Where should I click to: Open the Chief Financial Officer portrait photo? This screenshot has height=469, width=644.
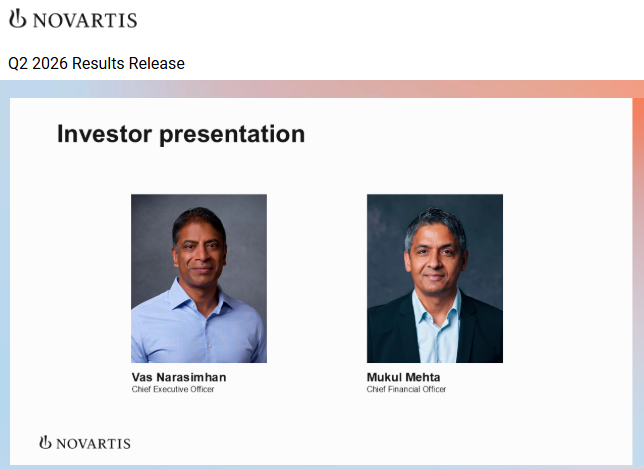point(435,278)
